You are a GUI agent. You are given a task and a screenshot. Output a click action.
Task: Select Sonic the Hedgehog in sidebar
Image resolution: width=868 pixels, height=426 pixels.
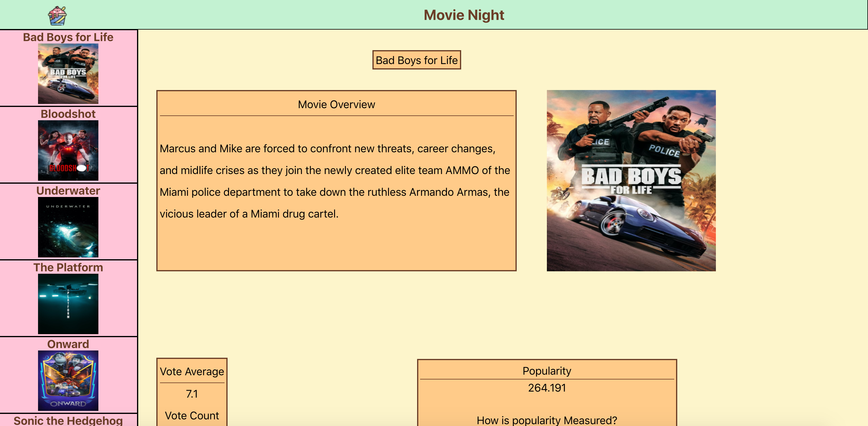(68, 420)
